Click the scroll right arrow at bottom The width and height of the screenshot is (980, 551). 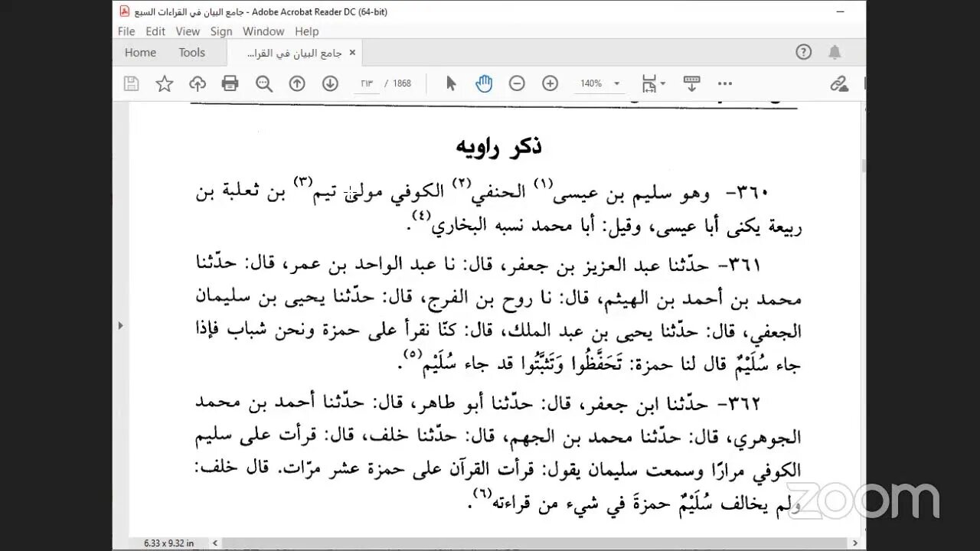(x=856, y=543)
